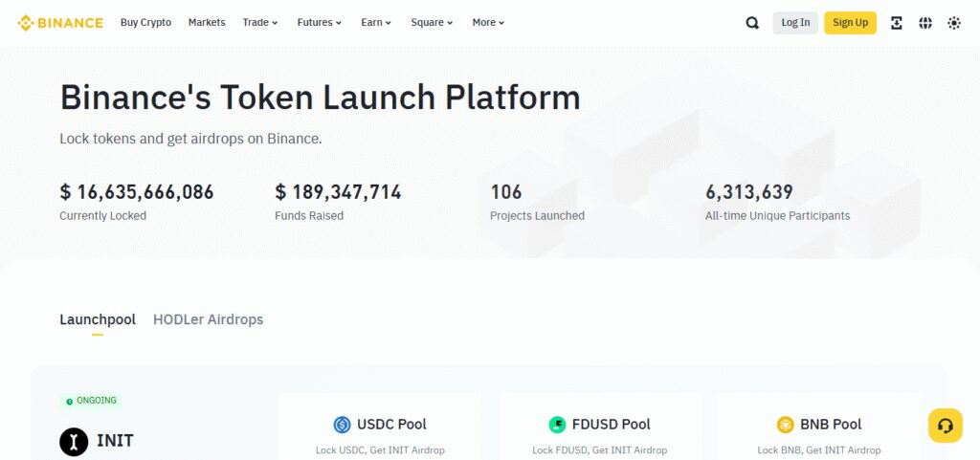Click the INIT token icon
This screenshot has height=460, width=980.
click(74, 442)
